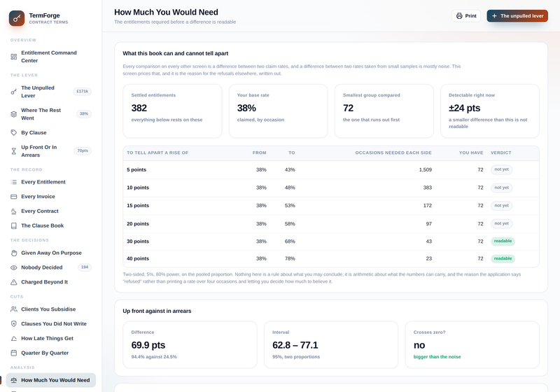Click the Detectable right now card

click(x=489, y=111)
